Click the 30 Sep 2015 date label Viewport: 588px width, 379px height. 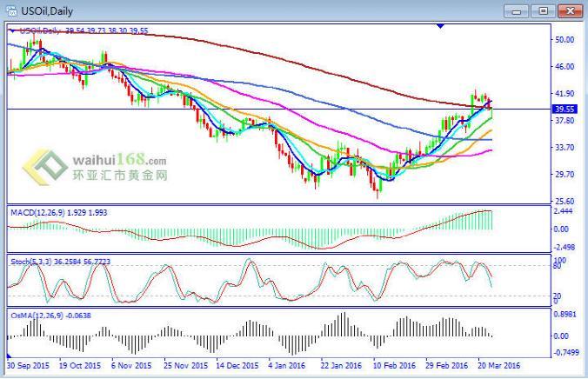[28, 367]
